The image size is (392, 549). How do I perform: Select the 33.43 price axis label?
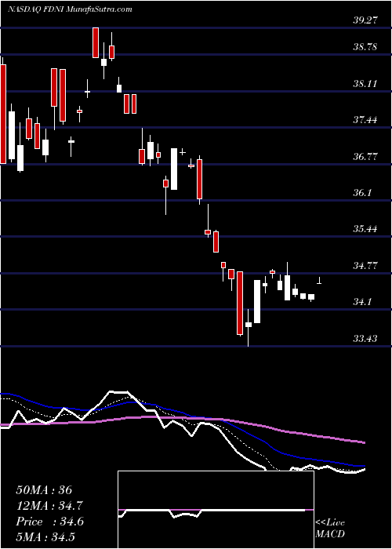[x=365, y=339]
